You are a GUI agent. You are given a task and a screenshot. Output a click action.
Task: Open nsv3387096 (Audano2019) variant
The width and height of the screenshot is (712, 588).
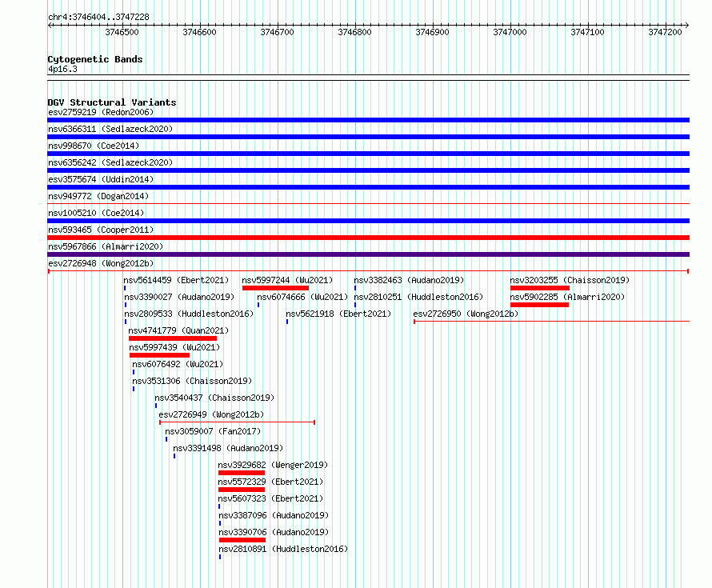[x=274, y=515]
